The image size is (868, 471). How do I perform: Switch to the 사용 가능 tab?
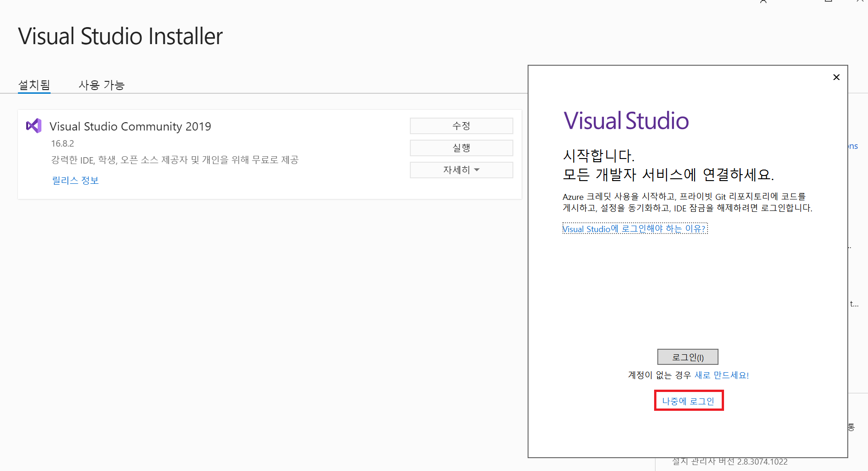(101, 85)
